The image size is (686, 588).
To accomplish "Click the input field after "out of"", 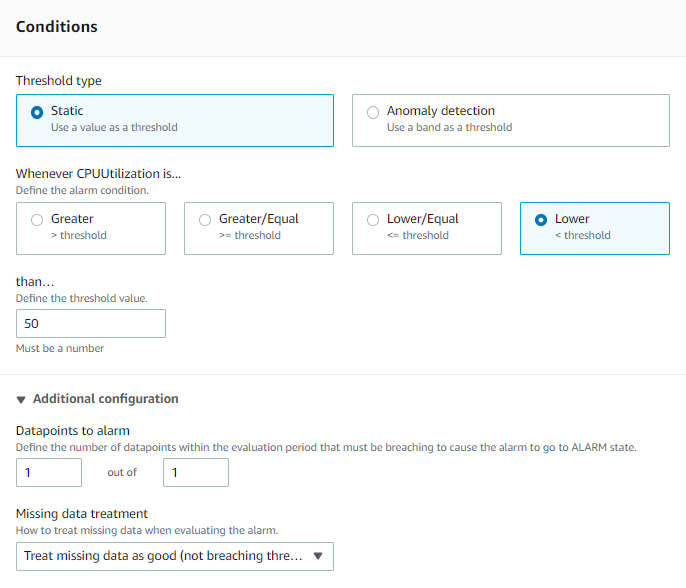I will click(196, 472).
